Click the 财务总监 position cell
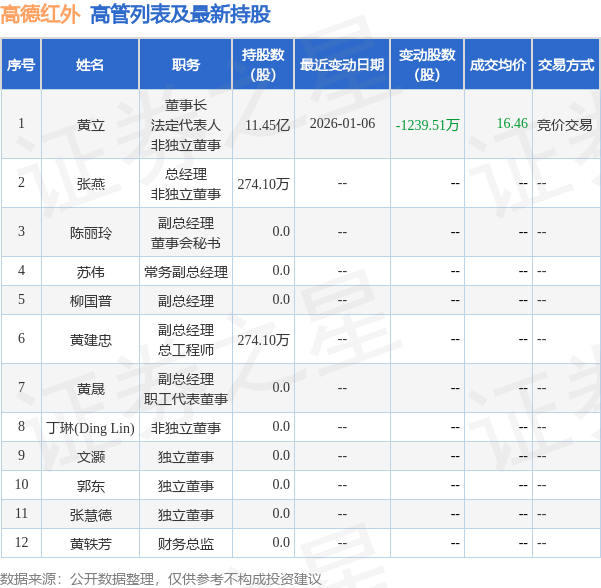Screen dimensions: 601x588 [186, 544]
